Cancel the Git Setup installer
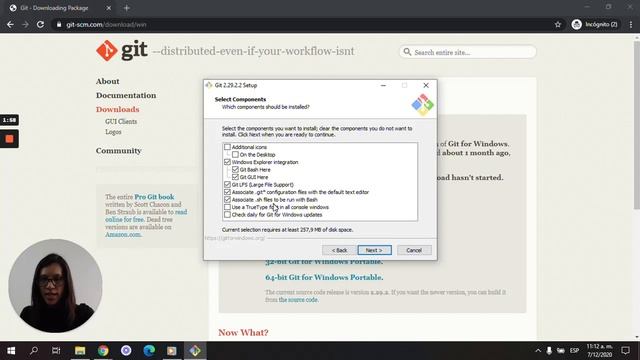 click(x=414, y=250)
